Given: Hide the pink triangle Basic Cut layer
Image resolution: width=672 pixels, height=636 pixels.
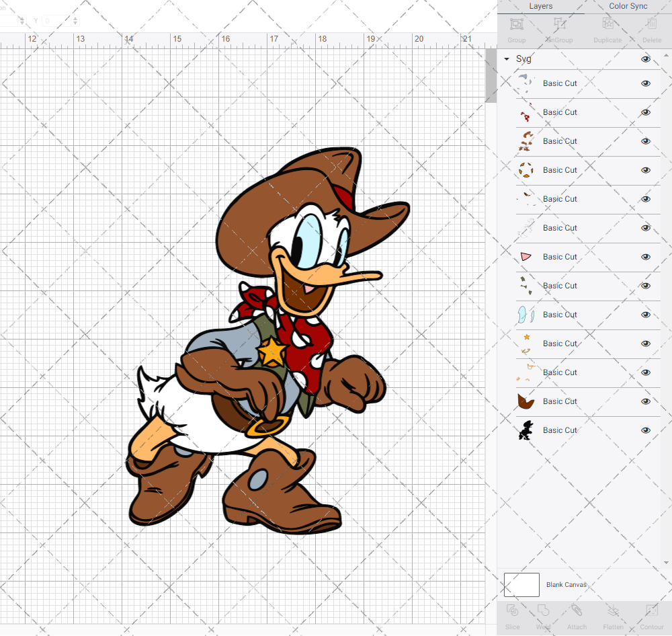Looking at the screenshot, I should tap(645, 256).
